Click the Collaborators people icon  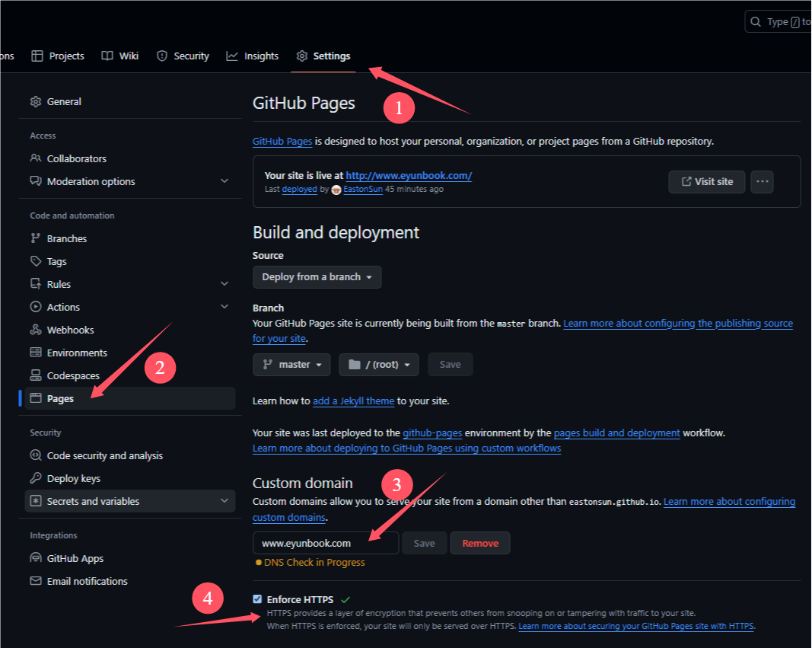click(x=35, y=158)
